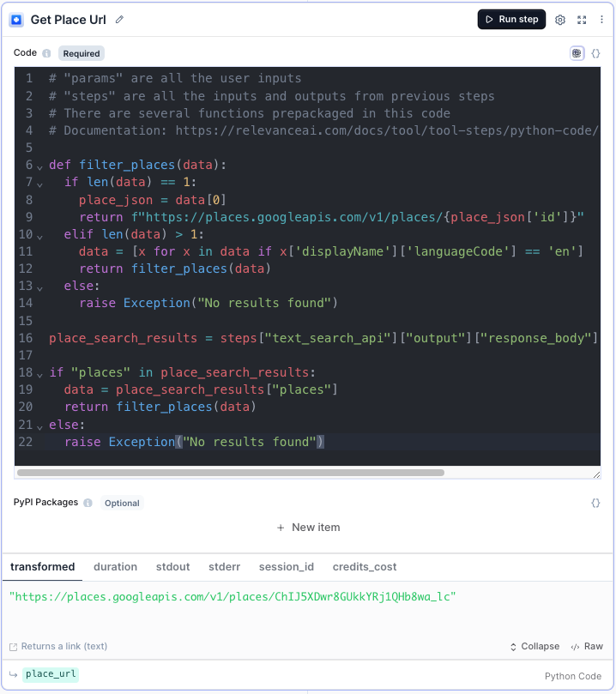Edit step name with pencil icon
Viewport: 616px width, 694px height.
tap(119, 20)
